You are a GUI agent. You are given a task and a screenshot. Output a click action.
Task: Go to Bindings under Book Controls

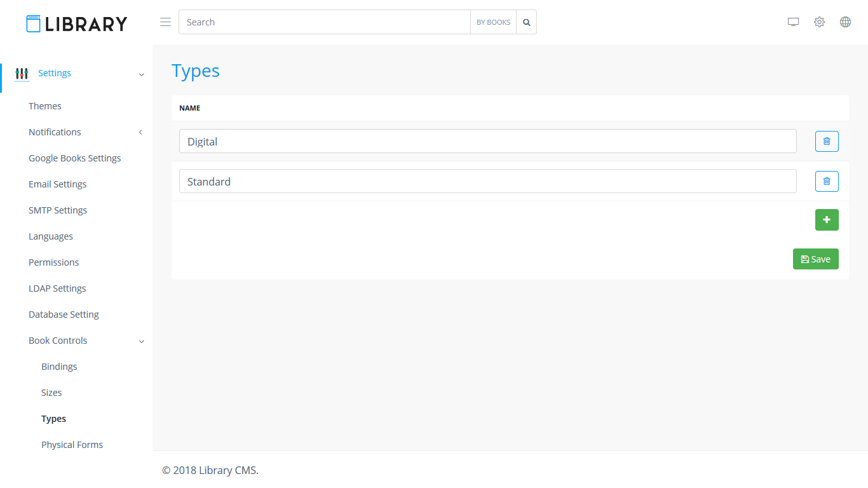pyautogui.click(x=59, y=367)
